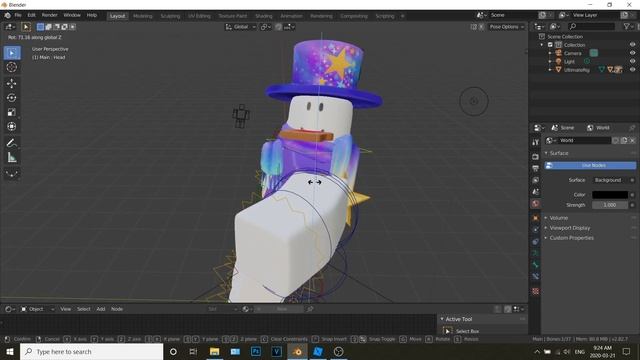Hide the Light object in the outliner

point(632,61)
